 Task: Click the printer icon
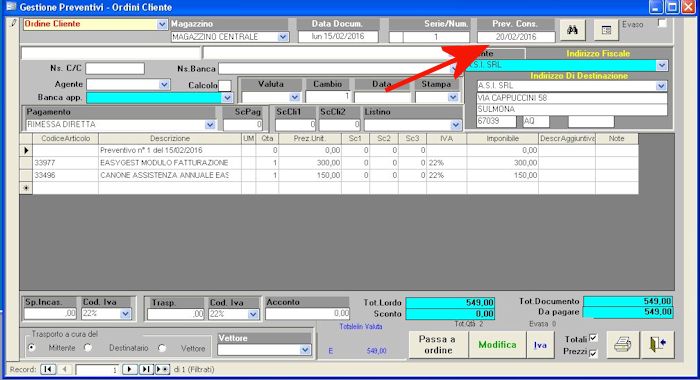click(x=622, y=344)
